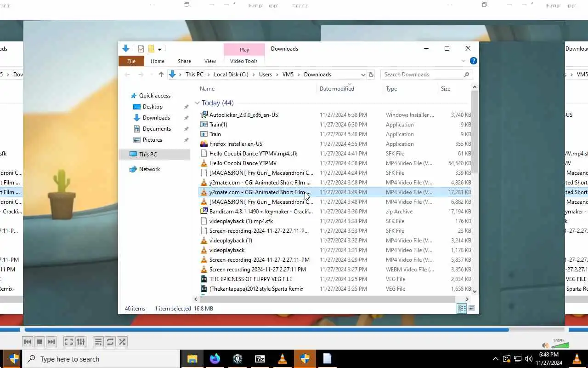Open Downloads in navigation pane
The height and width of the screenshot is (368, 588).
pos(156,118)
